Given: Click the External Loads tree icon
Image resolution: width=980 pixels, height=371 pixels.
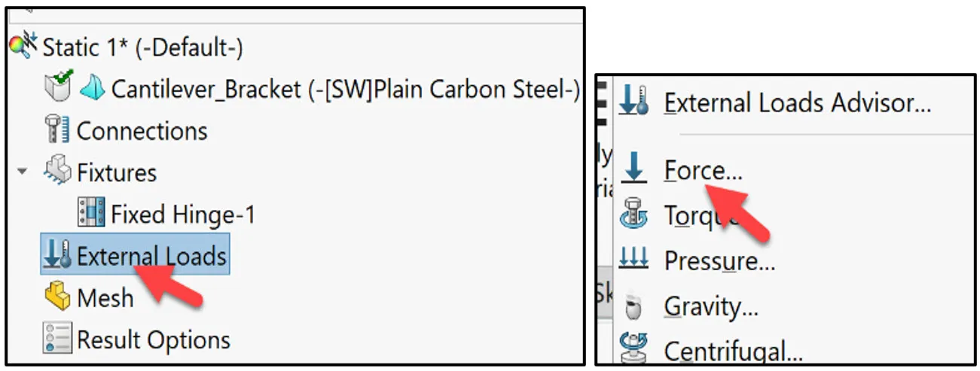Looking at the screenshot, I should pos(57,256).
